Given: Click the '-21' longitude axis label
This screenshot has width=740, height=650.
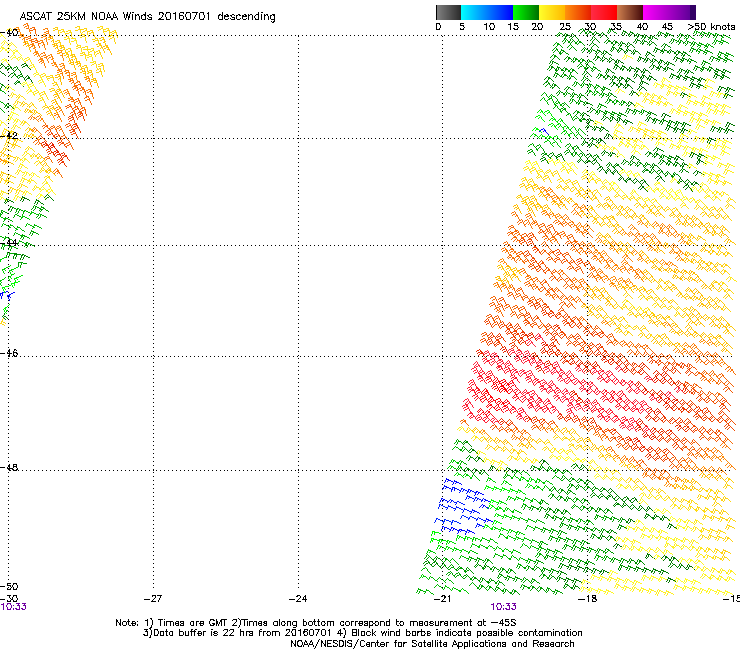Looking at the screenshot, I should tap(442, 599).
